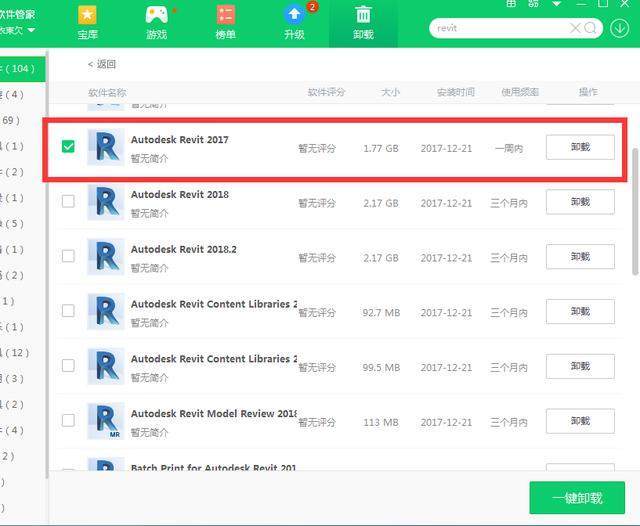The width and height of the screenshot is (640, 526).
Task: Click the software list vertical scrollbar
Action: [x=635, y=211]
